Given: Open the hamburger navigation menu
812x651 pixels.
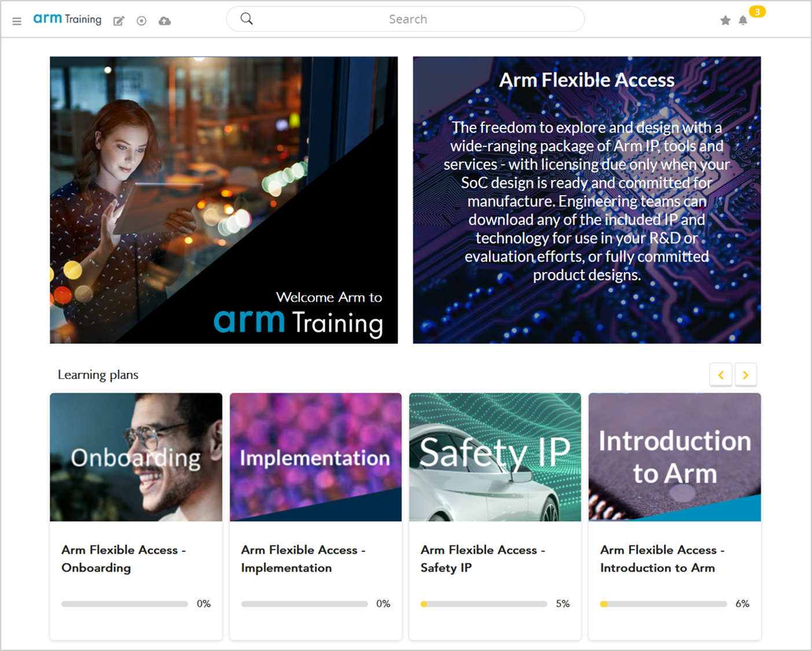Looking at the screenshot, I should pyautogui.click(x=17, y=21).
